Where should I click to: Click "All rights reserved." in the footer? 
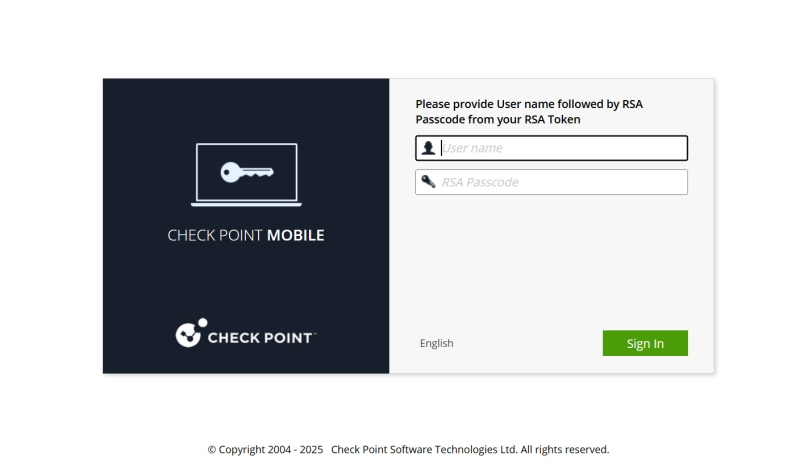564,450
